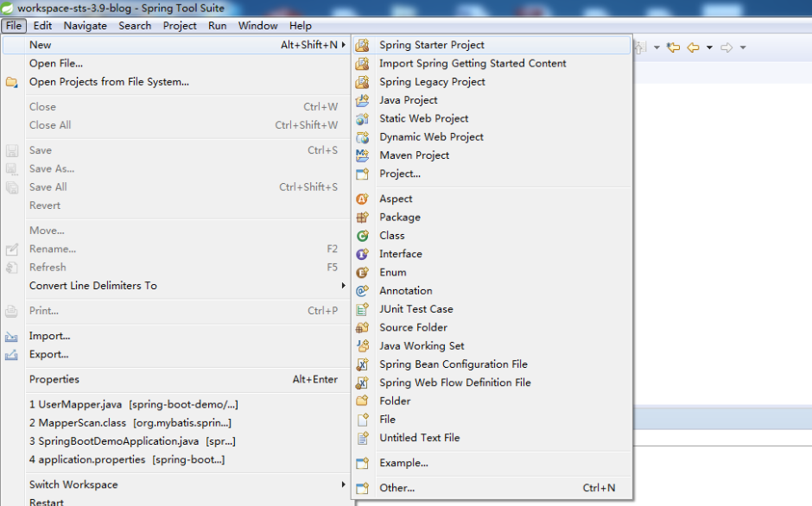
Task: Open the dropdown arrow left of Last Edit Location
Action: (657, 47)
